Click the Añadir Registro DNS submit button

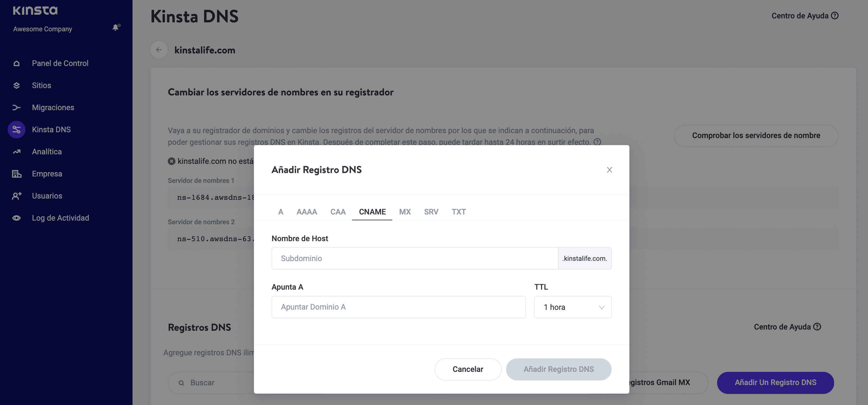[558, 369]
